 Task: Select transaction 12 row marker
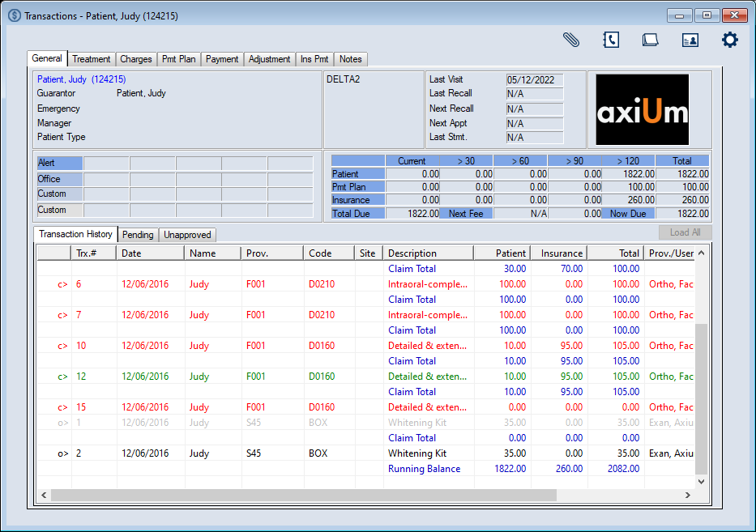pos(62,377)
